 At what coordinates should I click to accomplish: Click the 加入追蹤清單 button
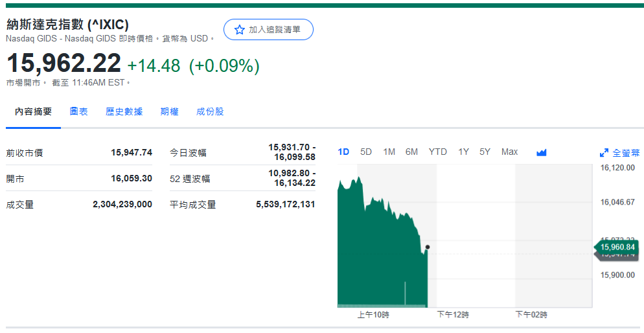268,30
